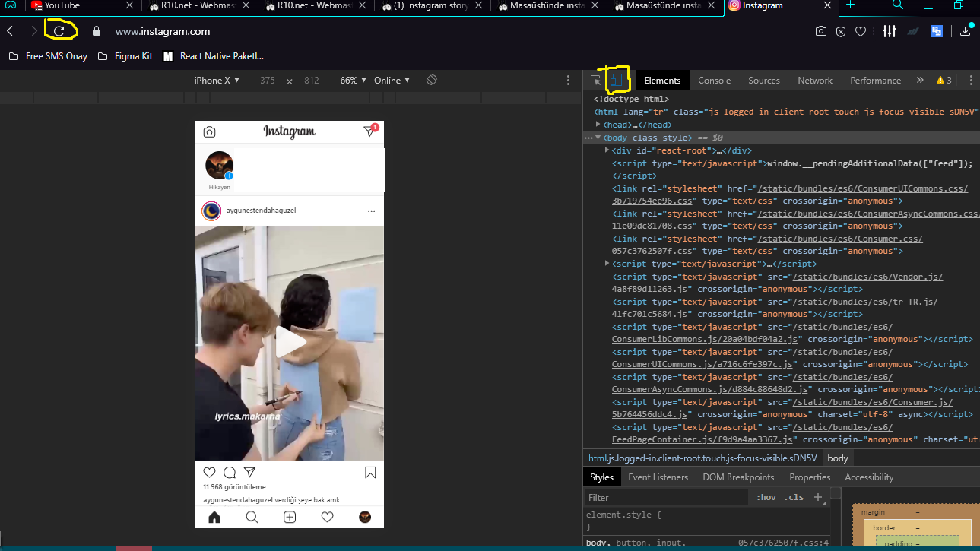
Task: Open the DOM Breakpoints pane
Action: click(738, 477)
